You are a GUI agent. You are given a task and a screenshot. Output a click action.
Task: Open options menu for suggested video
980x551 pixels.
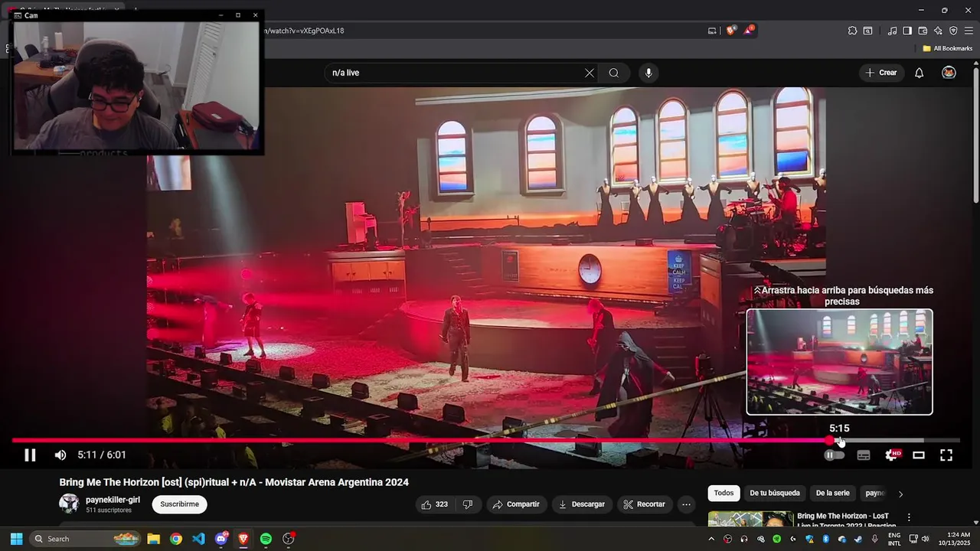[909, 518]
